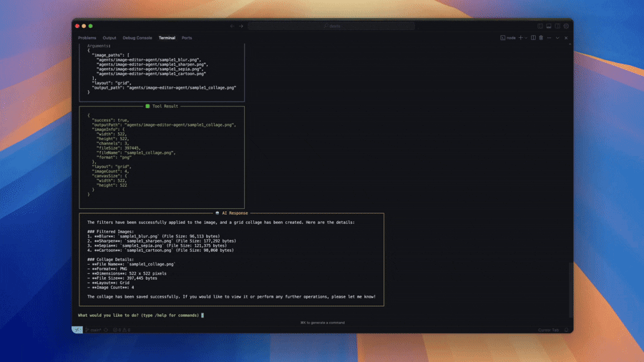The image size is (644, 362).
Task: Click the '"success": true' line
Action: click(110, 120)
